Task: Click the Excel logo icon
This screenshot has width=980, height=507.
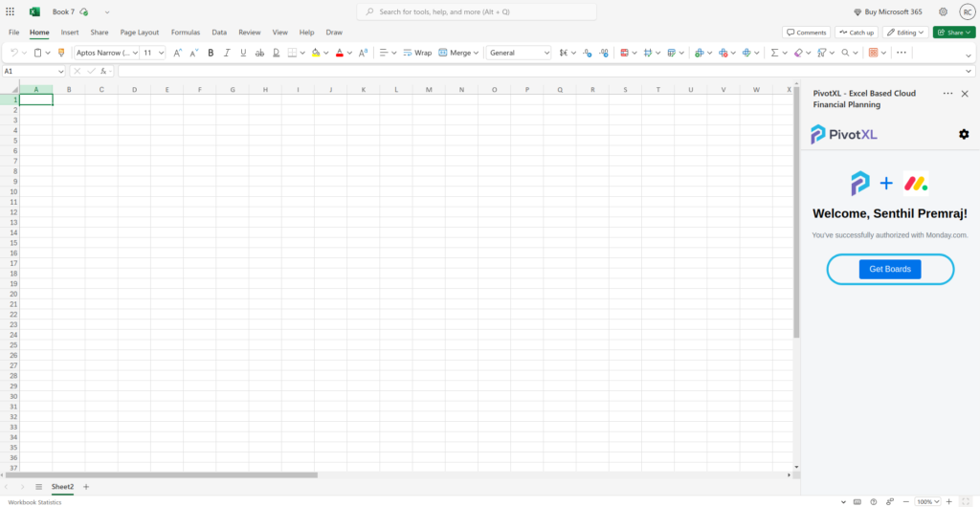Action: pos(35,11)
